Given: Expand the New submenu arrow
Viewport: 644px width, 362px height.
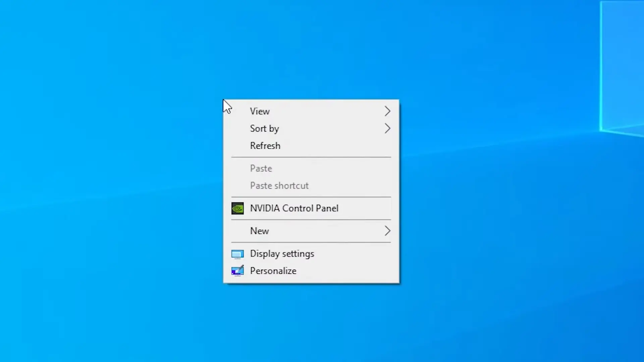Looking at the screenshot, I should pyautogui.click(x=387, y=231).
